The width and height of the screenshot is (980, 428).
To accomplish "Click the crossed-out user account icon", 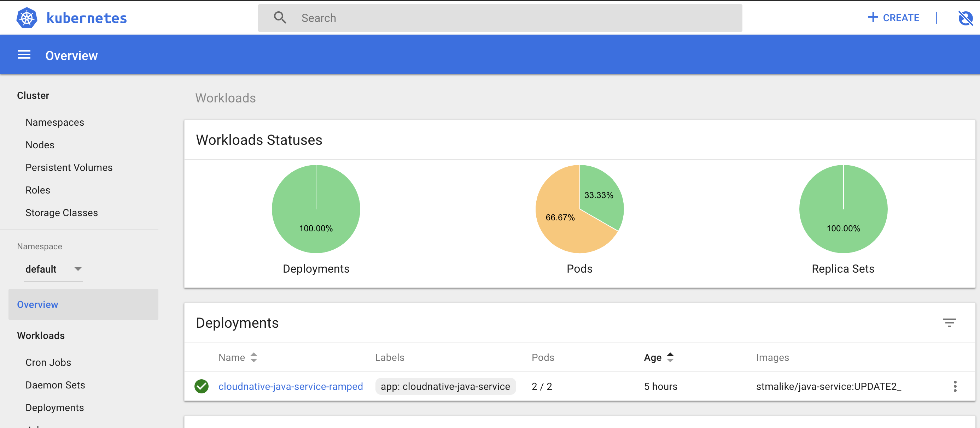I will (965, 18).
